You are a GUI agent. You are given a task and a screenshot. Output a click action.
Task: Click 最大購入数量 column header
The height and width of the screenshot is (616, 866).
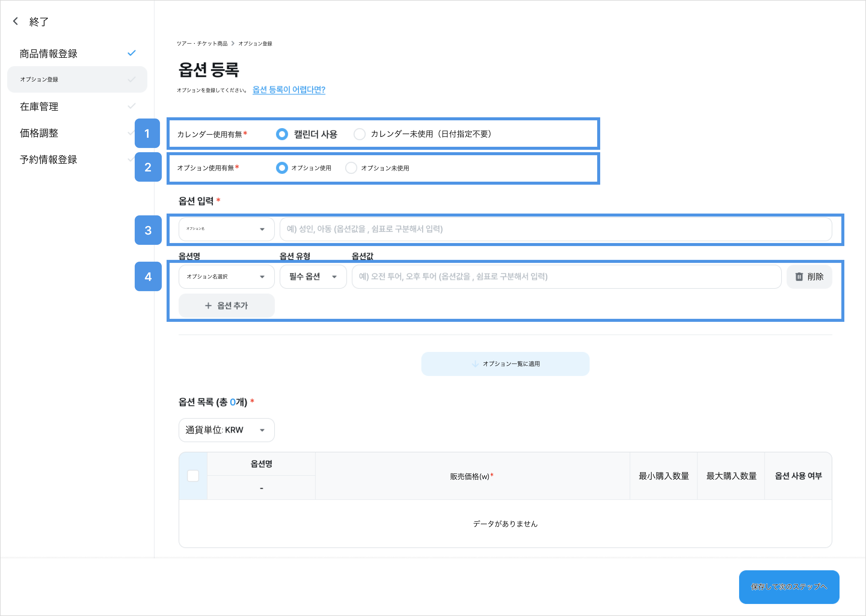(731, 476)
